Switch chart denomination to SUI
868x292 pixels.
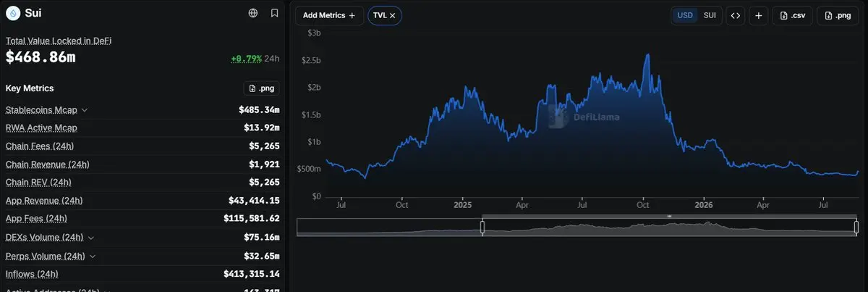tap(710, 15)
